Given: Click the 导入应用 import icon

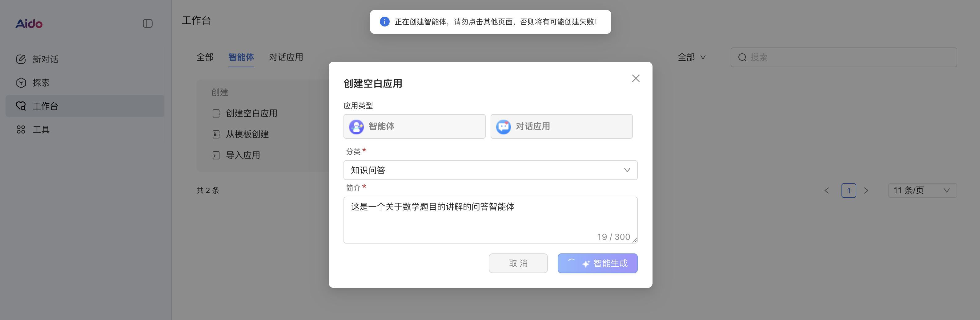Looking at the screenshot, I should (x=216, y=155).
